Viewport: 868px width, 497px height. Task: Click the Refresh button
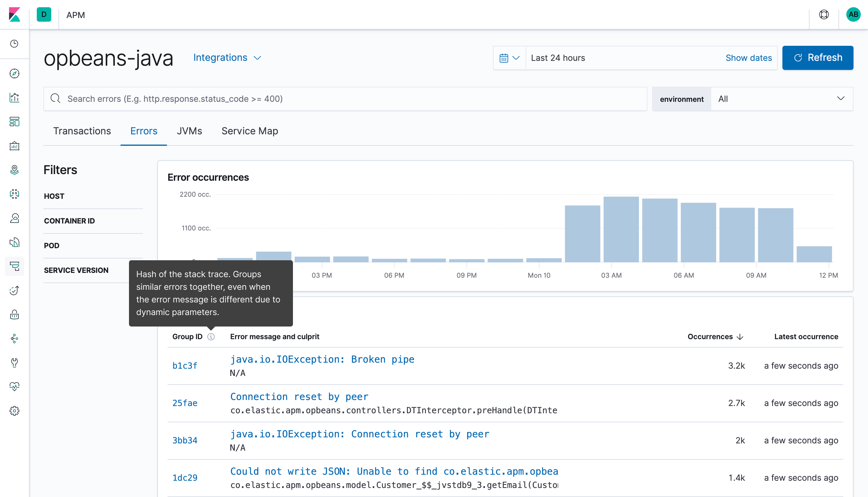coord(818,58)
